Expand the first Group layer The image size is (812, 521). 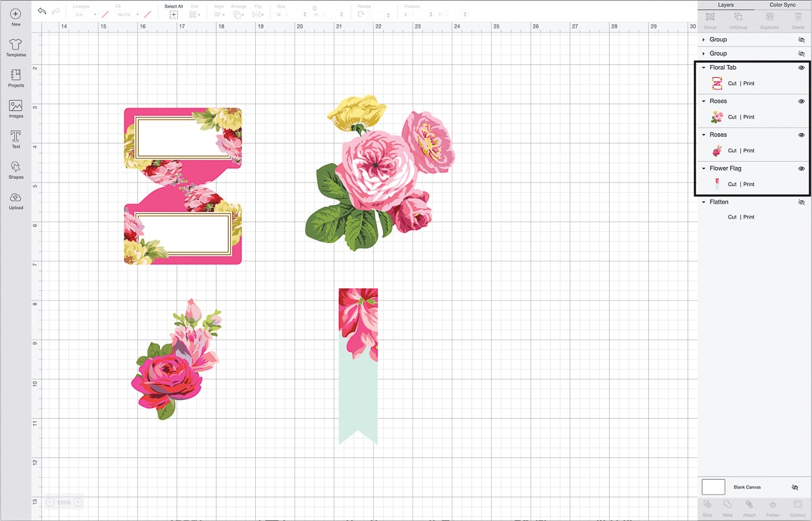(704, 40)
